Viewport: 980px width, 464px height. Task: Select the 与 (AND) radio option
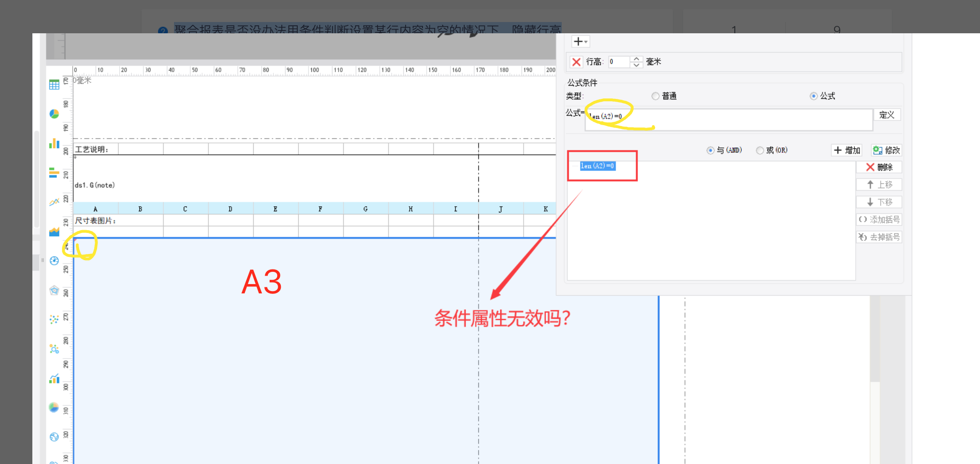point(710,150)
